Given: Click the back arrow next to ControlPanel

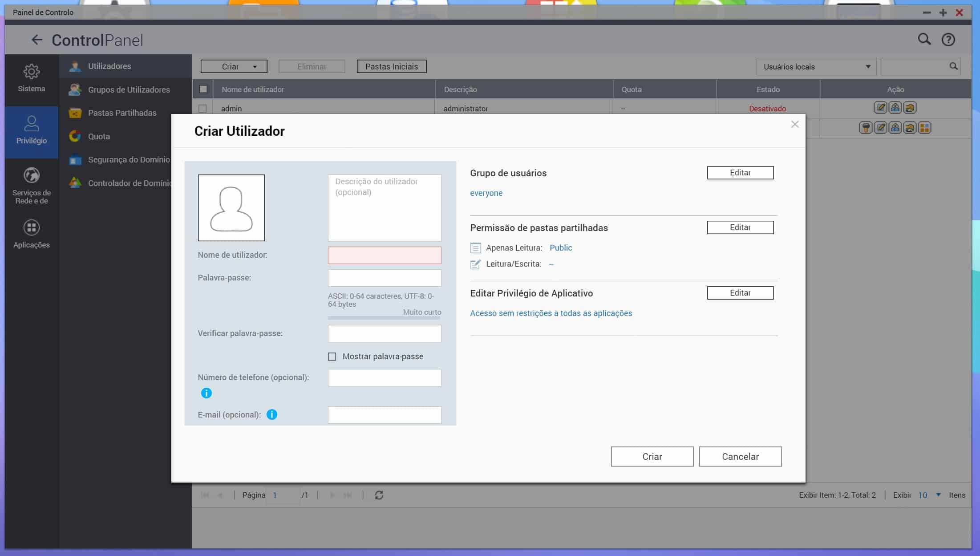Looking at the screenshot, I should coord(37,40).
